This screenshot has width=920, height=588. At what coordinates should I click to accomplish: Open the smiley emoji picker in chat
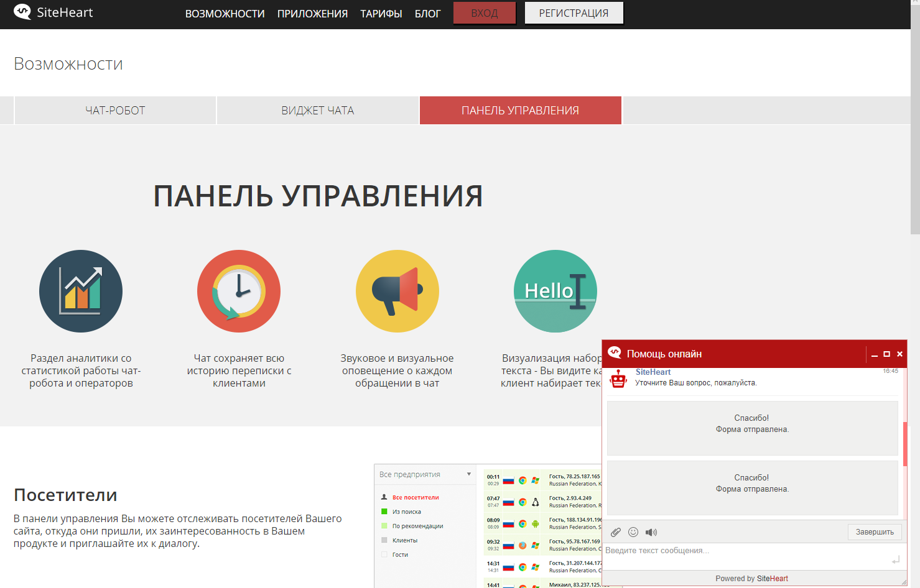click(633, 532)
